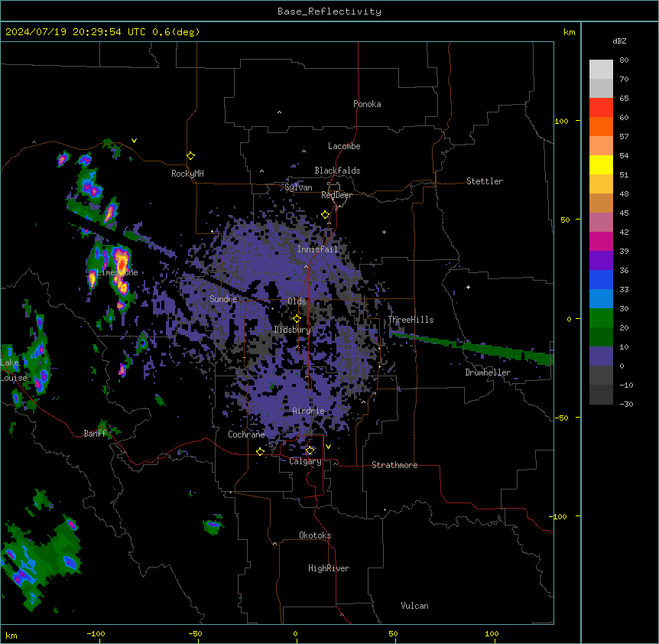Viewport: 659px width, 644px height.
Task: Click the yellow V marker northwest of RockyMH
Action: tap(134, 141)
